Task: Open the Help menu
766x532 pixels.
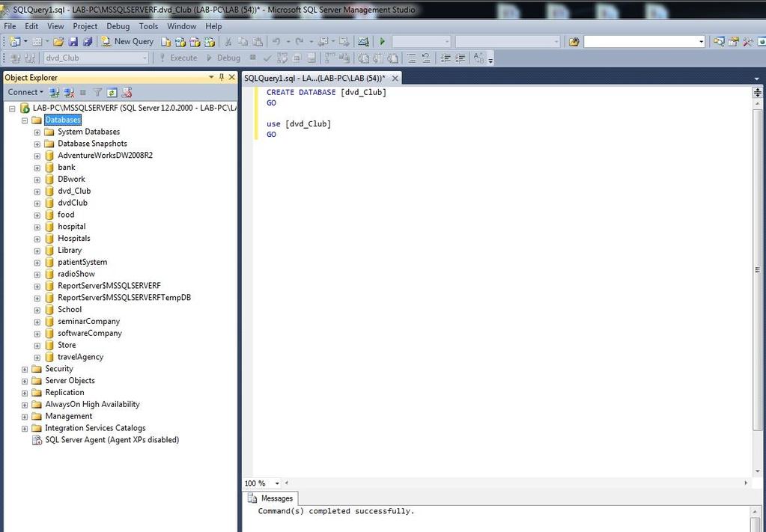Action: tap(213, 26)
